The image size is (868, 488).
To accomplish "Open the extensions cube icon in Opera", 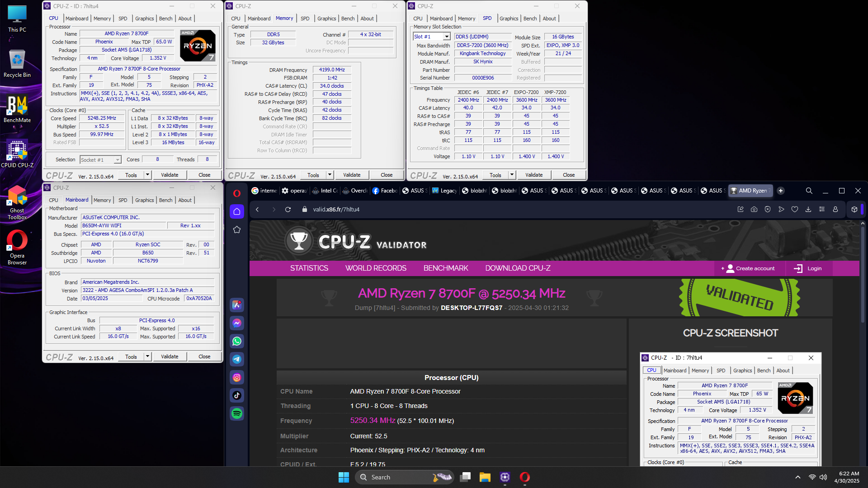I will tap(854, 209).
